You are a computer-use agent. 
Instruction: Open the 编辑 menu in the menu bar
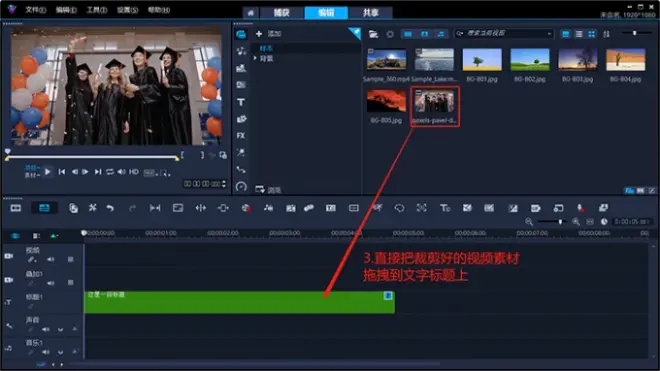[x=66, y=10]
